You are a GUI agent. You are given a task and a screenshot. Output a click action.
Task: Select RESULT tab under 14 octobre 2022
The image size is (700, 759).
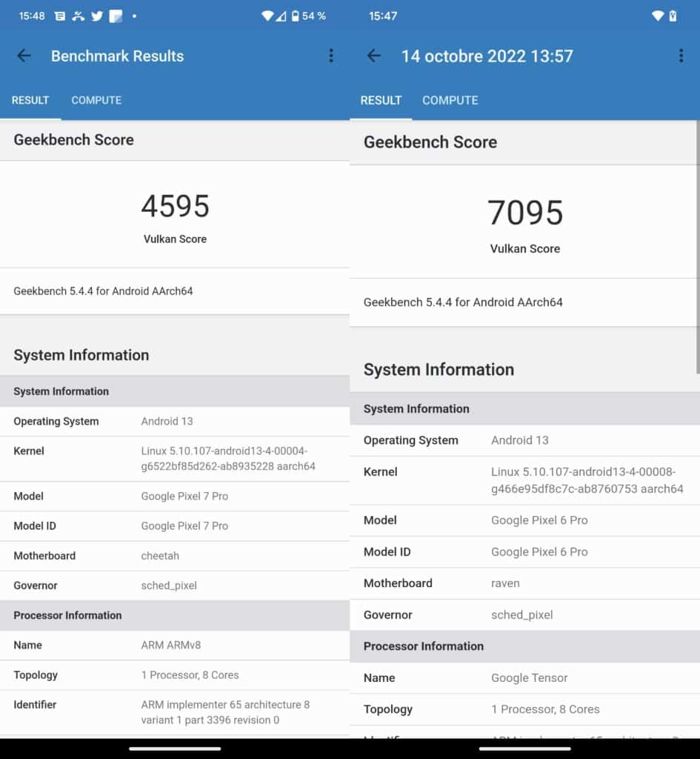[x=381, y=101]
